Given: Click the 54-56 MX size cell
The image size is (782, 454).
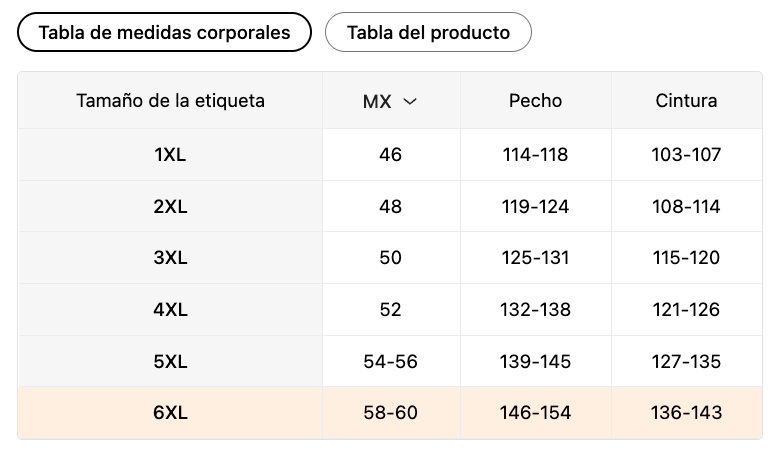Looking at the screenshot, I should [x=390, y=362].
